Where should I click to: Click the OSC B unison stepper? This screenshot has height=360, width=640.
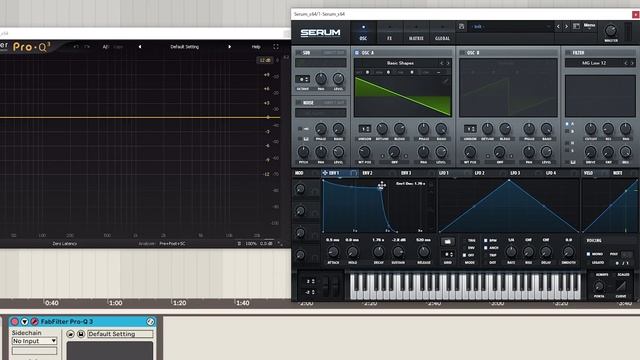point(470,129)
